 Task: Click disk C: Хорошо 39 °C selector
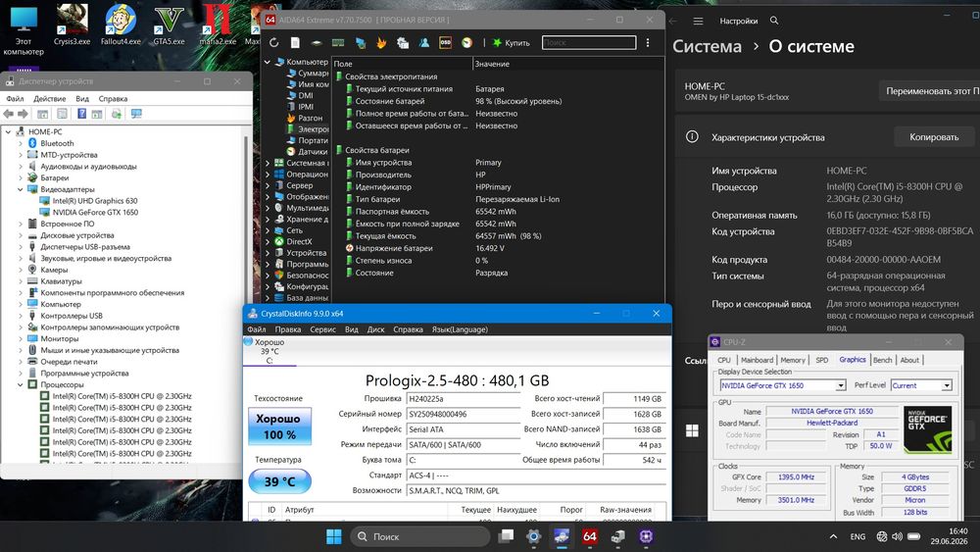(x=269, y=351)
